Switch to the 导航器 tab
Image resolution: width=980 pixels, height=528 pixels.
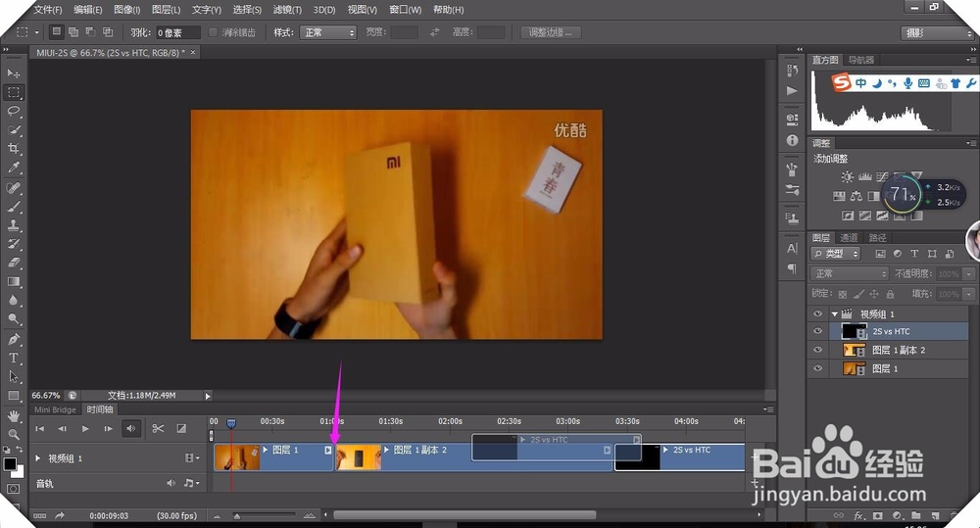[861, 60]
